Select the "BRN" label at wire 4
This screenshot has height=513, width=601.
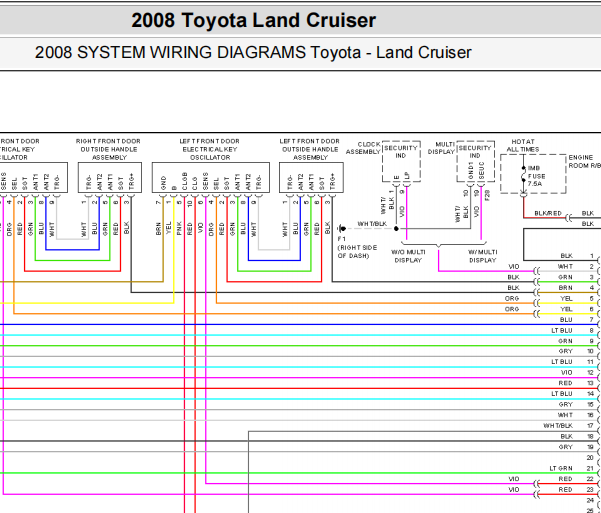coord(565,288)
